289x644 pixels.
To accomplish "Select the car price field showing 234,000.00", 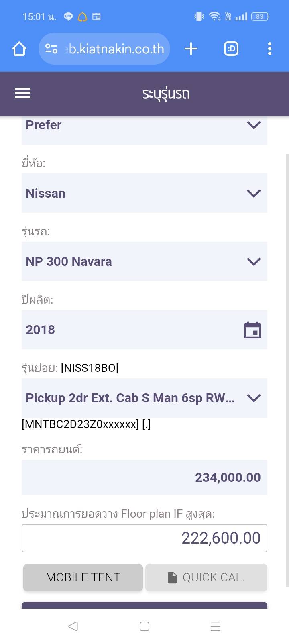I will (144, 477).
